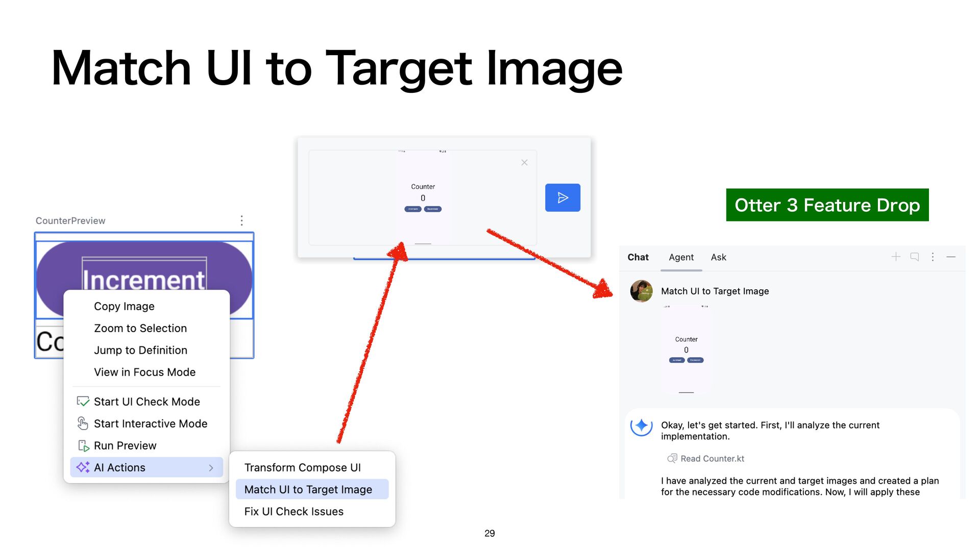Viewport: 980px width, 551px height.
Task: Close the attached target image preview
Action: click(524, 163)
